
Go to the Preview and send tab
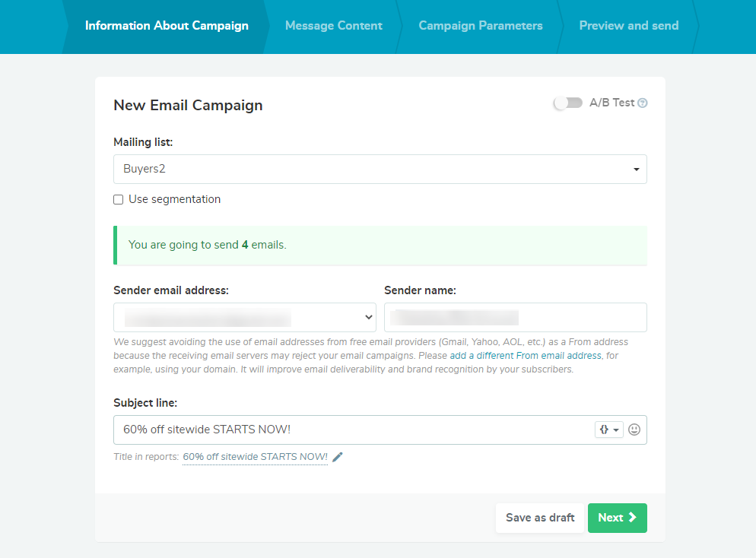(x=628, y=25)
